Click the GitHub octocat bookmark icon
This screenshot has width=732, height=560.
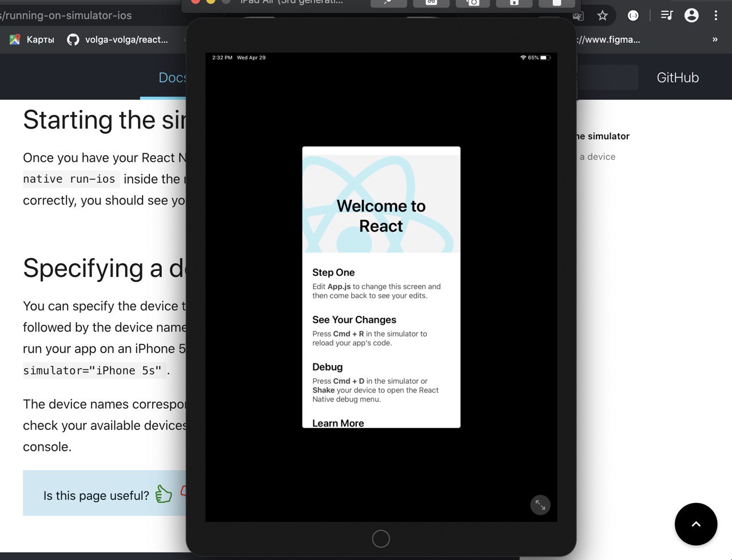point(73,39)
